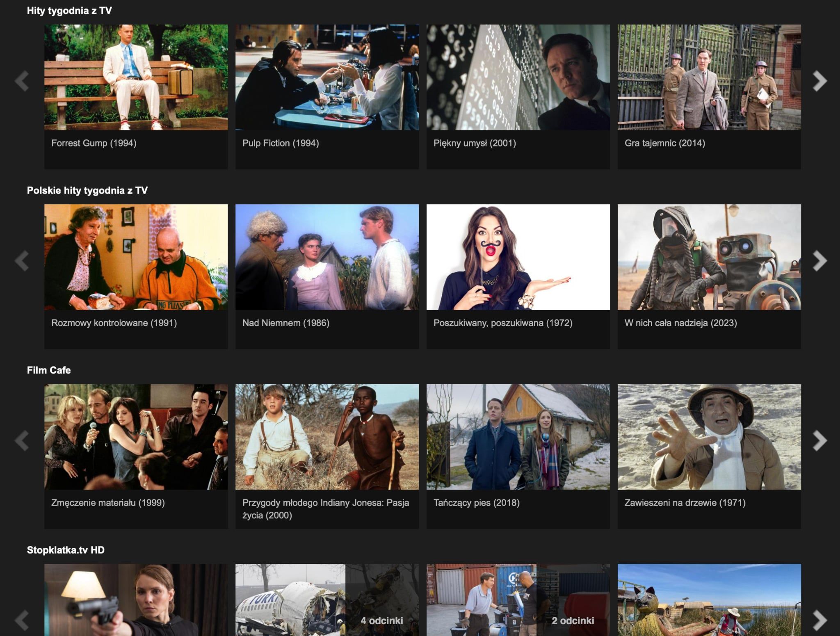Open the Gra tajemnic thumbnail

(709, 77)
